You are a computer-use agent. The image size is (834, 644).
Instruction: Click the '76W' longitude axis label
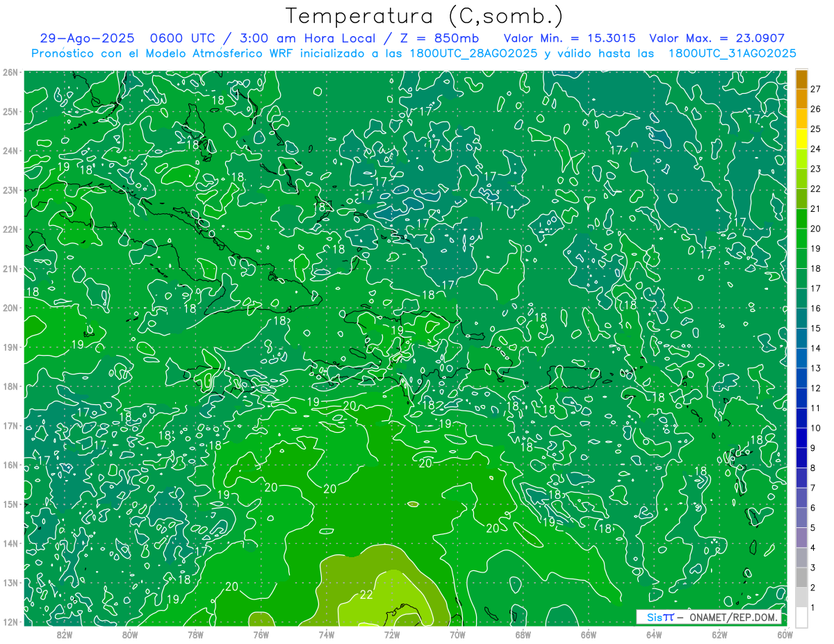coord(261,634)
